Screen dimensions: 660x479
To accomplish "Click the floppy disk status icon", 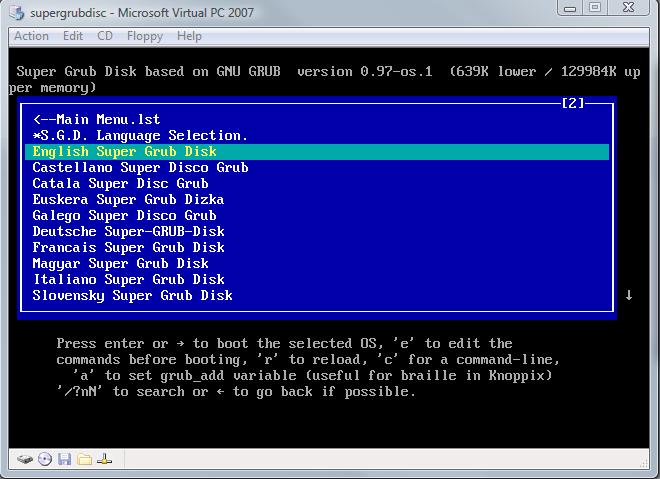I will (64, 459).
